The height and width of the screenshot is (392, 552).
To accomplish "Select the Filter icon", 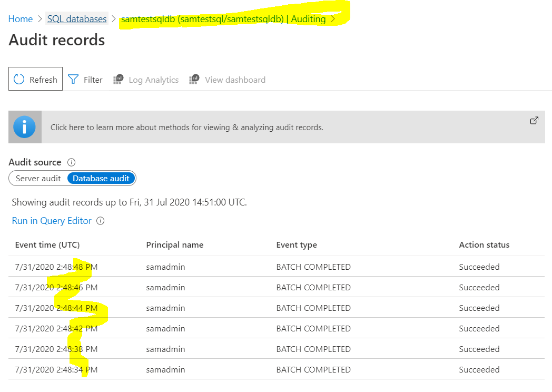I will [74, 79].
